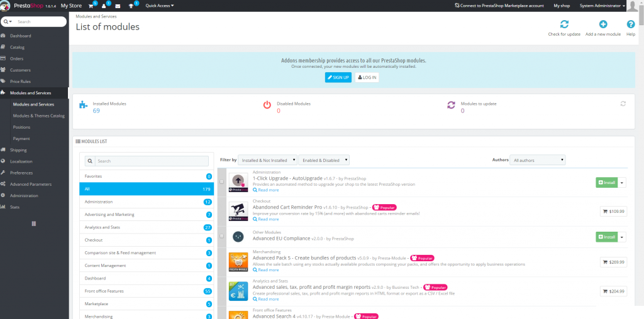Click Read more under 1-Click Upgrade
Viewport: 644px width, 319px height.
tap(266, 190)
